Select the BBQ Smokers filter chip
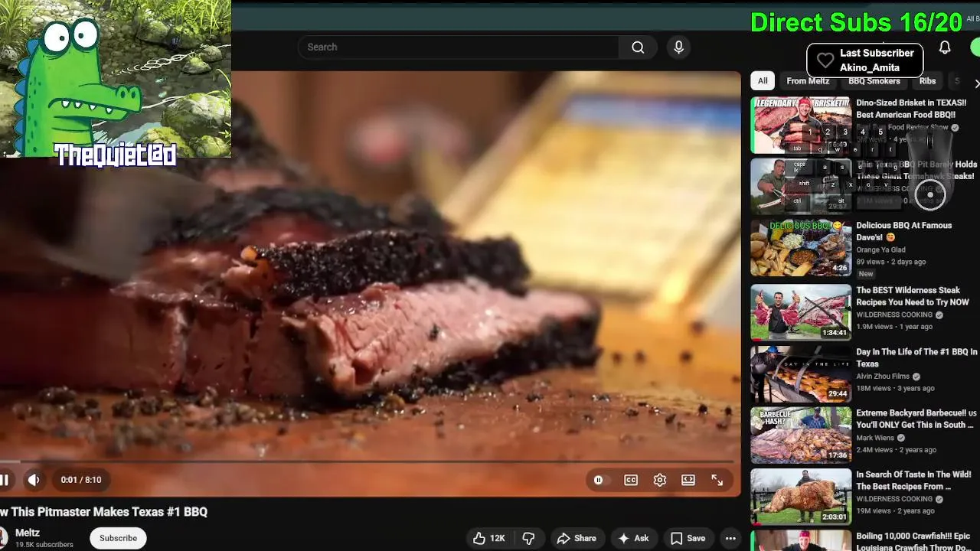 click(x=874, y=81)
